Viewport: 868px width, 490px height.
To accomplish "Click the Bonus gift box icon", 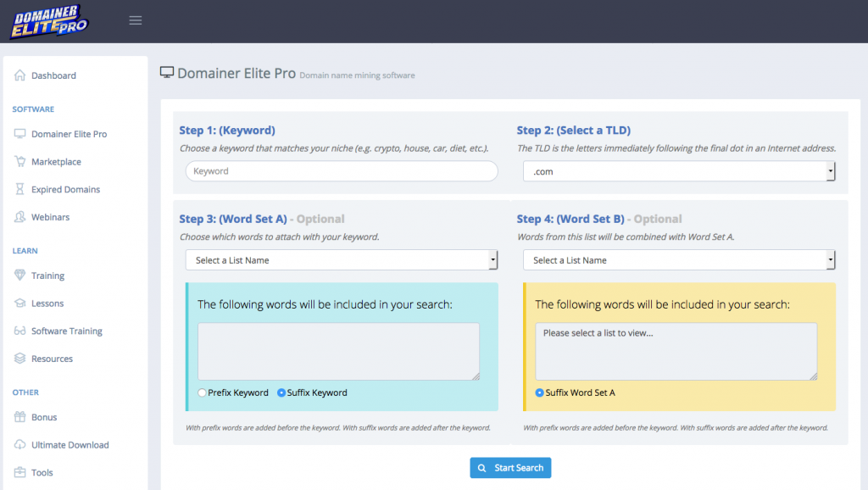I will [x=20, y=417].
